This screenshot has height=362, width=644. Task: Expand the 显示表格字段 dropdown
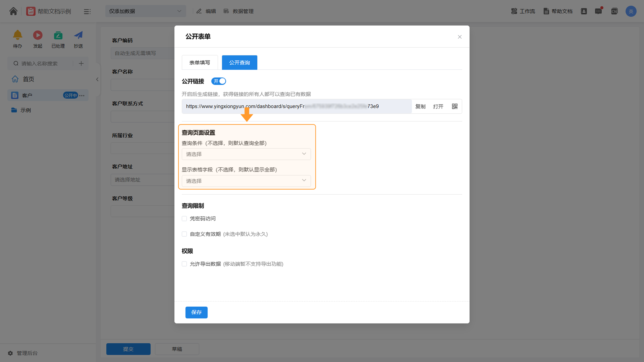(246, 181)
